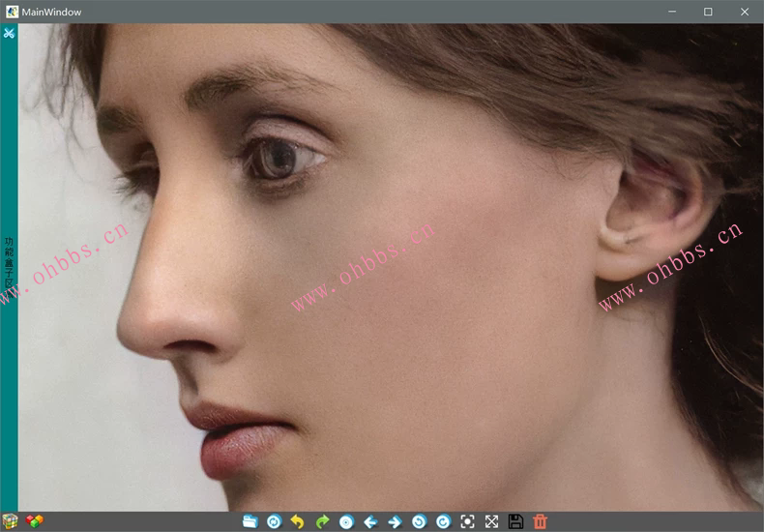This screenshot has width=764, height=532.
Task: Maximize the MainWindow window
Action: tap(708, 12)
